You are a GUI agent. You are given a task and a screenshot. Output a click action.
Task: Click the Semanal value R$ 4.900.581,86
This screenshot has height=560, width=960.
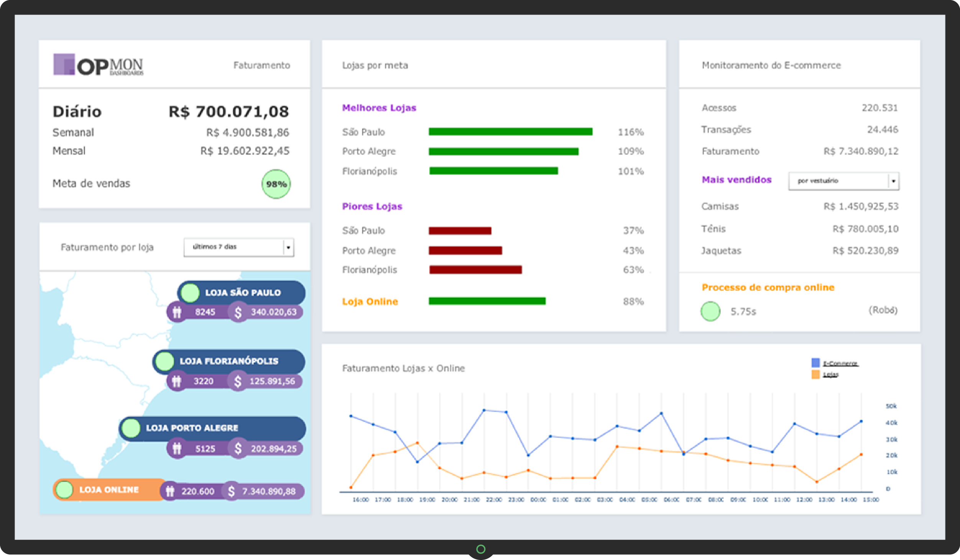coord(248,133)
